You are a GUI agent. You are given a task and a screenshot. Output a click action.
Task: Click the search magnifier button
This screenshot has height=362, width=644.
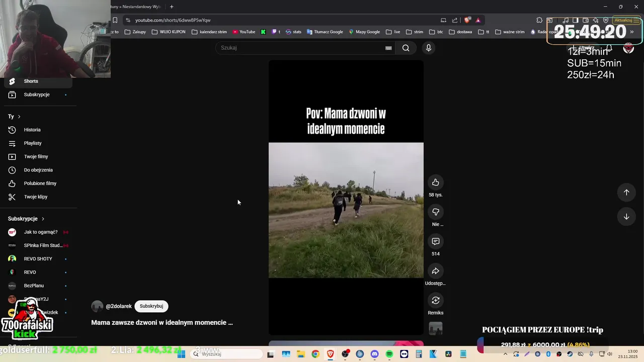(x=406, y=48)
